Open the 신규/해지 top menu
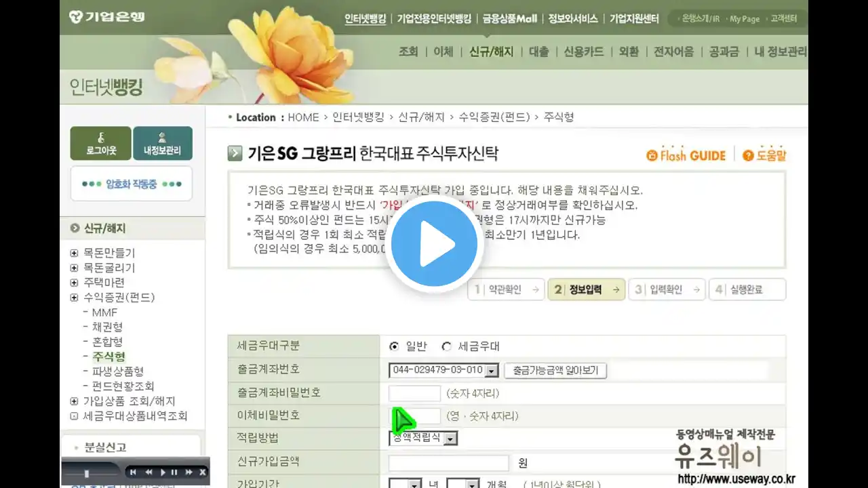868x488 pixels. pyautogui.click(x=491, y=52)
